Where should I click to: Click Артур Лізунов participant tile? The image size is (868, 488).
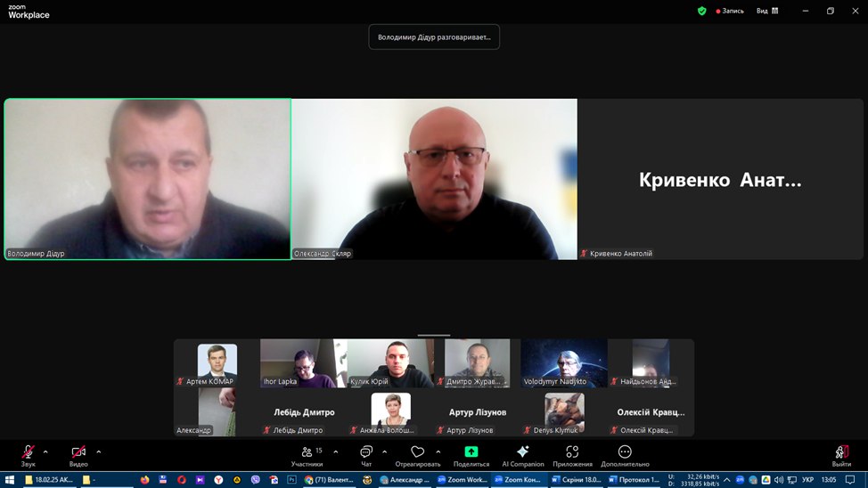[x=477, y=412]
